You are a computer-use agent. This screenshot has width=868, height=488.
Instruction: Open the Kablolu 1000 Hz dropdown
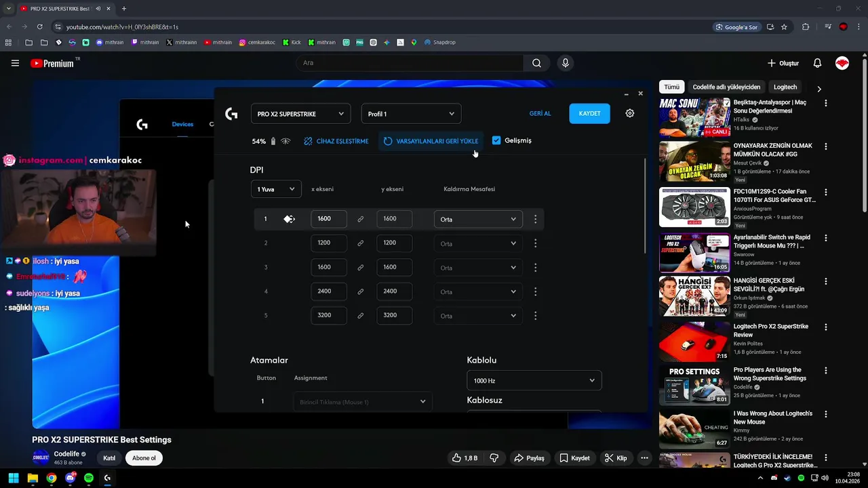(x=534, y=381)
